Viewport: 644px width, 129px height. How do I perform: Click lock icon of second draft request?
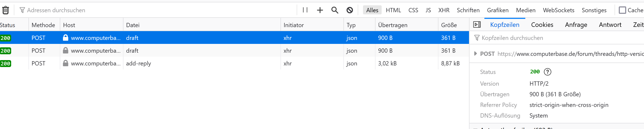pos(66,51)
